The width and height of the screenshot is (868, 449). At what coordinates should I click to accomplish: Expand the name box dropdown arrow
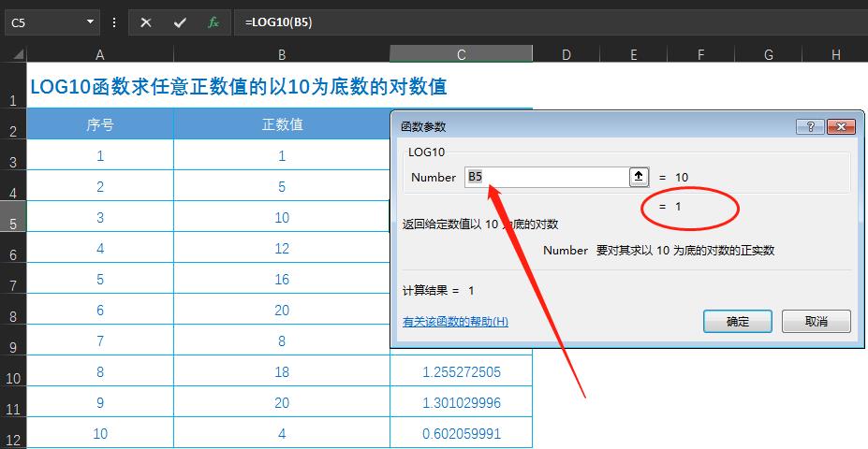(90, 22)
